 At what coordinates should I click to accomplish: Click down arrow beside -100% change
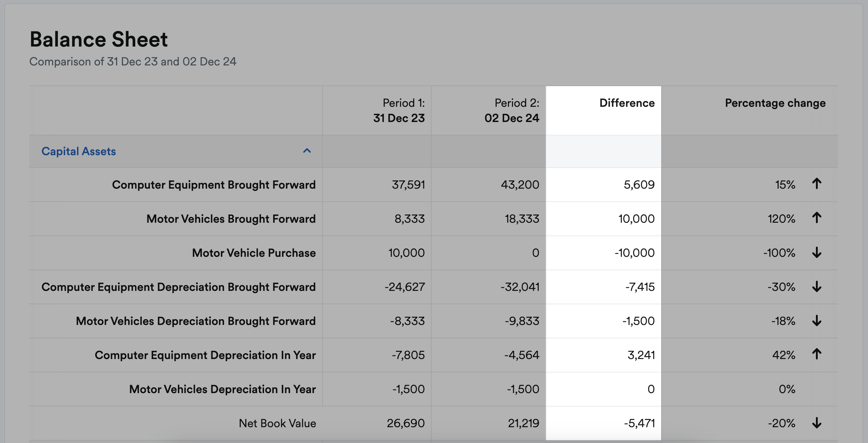[817, 253]
